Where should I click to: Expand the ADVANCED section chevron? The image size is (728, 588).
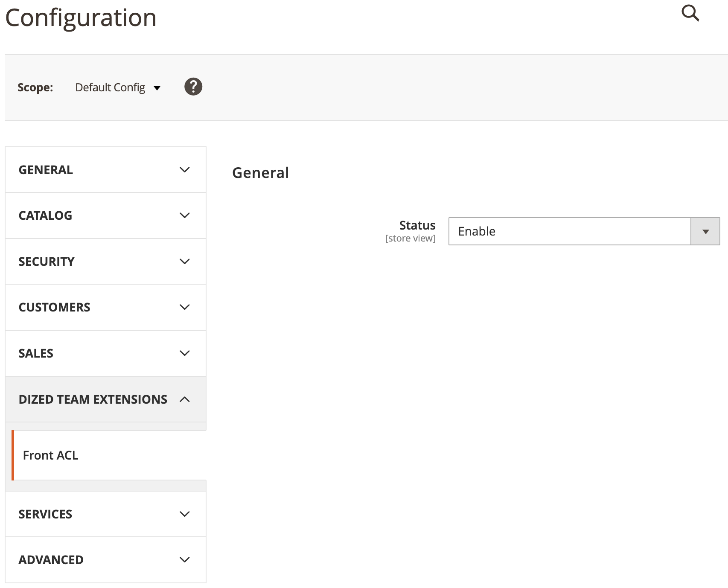click(x=184, y=560)
